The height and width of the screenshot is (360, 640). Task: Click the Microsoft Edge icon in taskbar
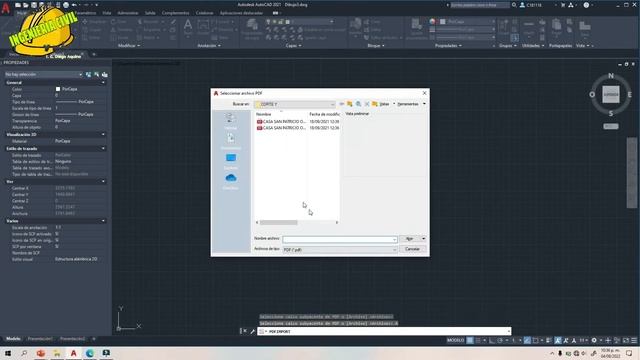coord(90,353)
